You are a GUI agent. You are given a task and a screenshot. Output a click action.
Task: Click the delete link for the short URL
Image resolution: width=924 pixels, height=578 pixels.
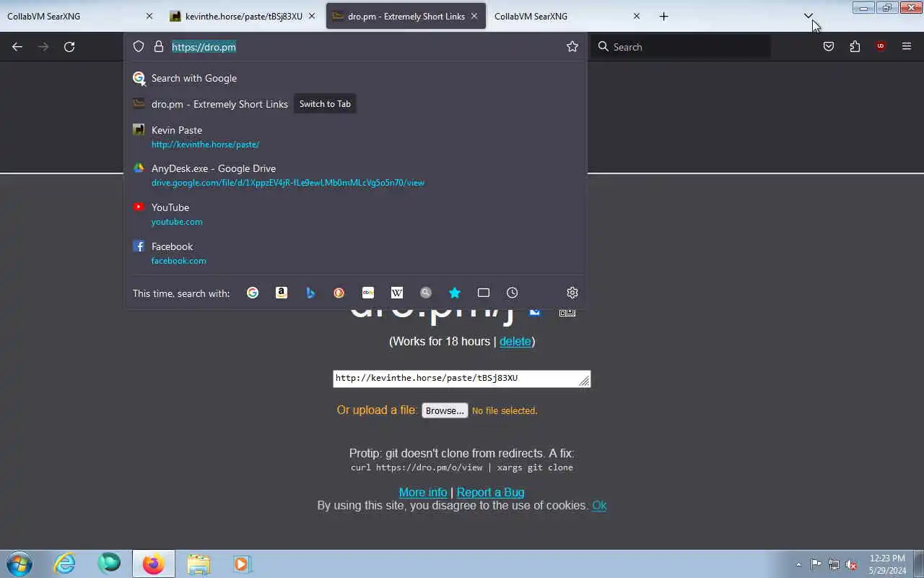pos(515,341)
